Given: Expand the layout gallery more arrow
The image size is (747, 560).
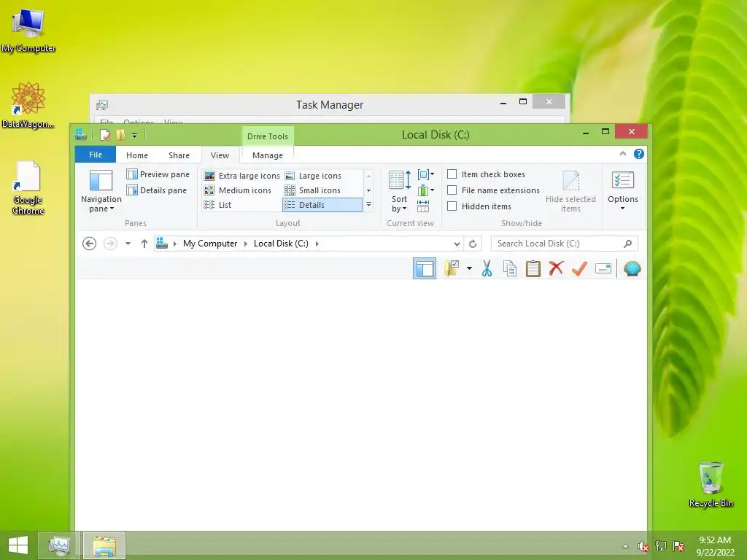Looking at the screenshot, I should tap(368, 205).
